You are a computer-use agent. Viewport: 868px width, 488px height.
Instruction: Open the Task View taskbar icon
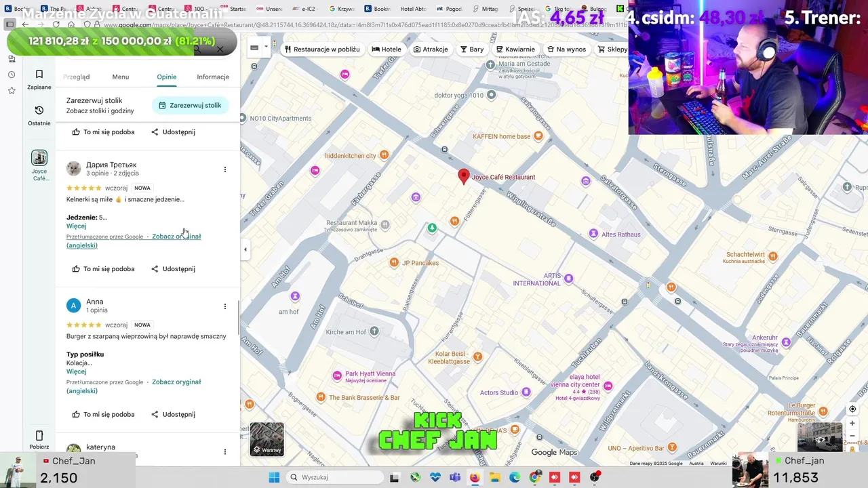[394, 477]
